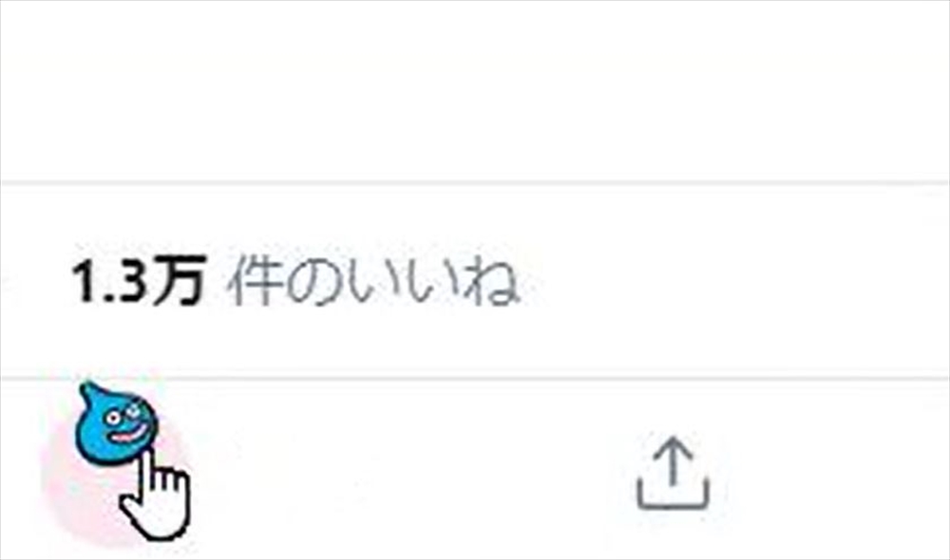The height and width of the screenshot is (560, 950).
Task: Click the bold 1.3万 number link
Action: pyautogui.click(x=140, y=281)
